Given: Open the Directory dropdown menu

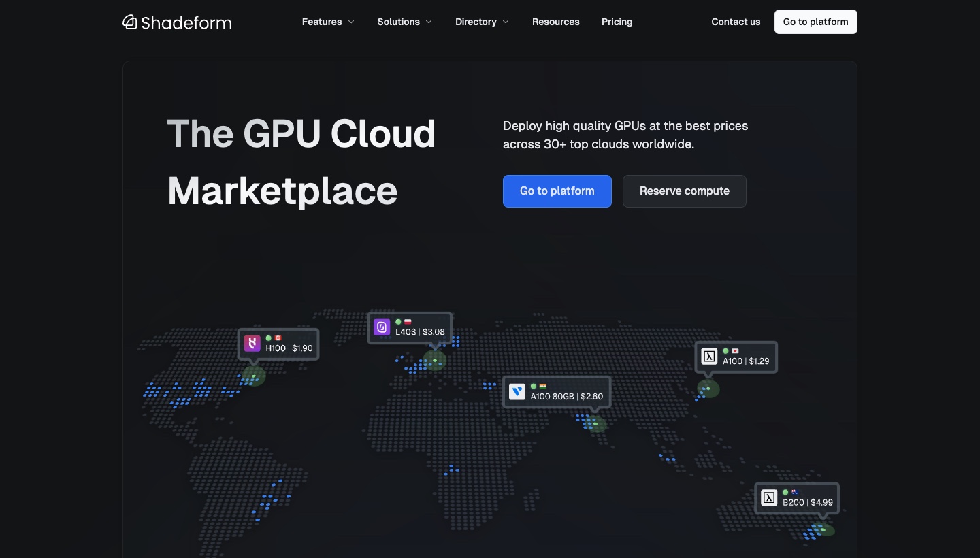Looking at the screenshot, I should [483, 22].
